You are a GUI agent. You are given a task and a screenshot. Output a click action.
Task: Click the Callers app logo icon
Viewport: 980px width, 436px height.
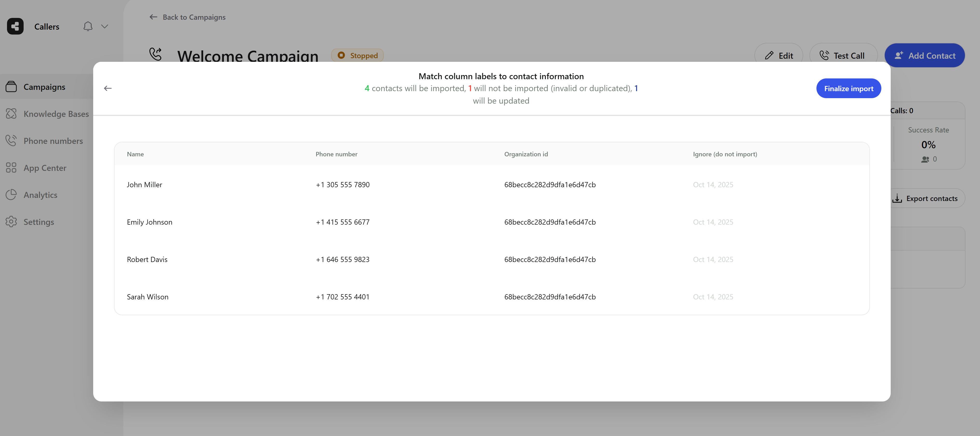click(x=15, y=26)
